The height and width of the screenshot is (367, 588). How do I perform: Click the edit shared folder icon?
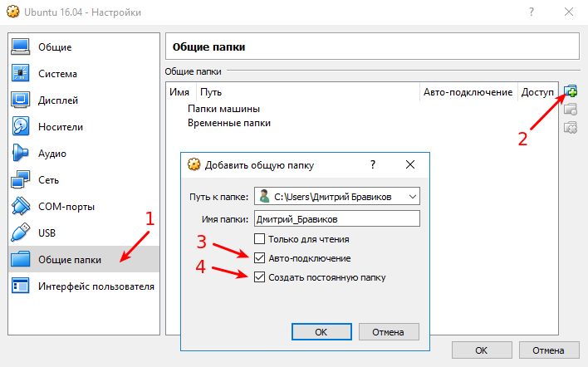[x=571, y=110]
